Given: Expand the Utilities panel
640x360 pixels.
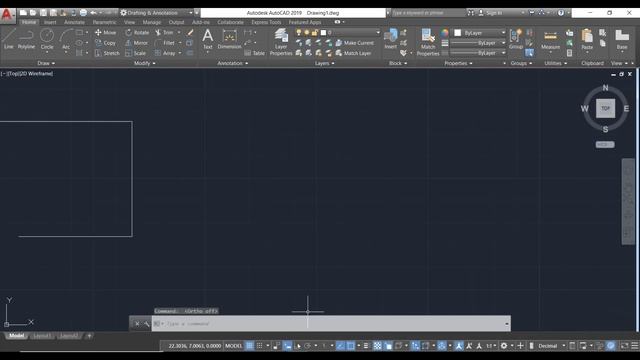Looking at the screenshot, I should tap(556, 63).
